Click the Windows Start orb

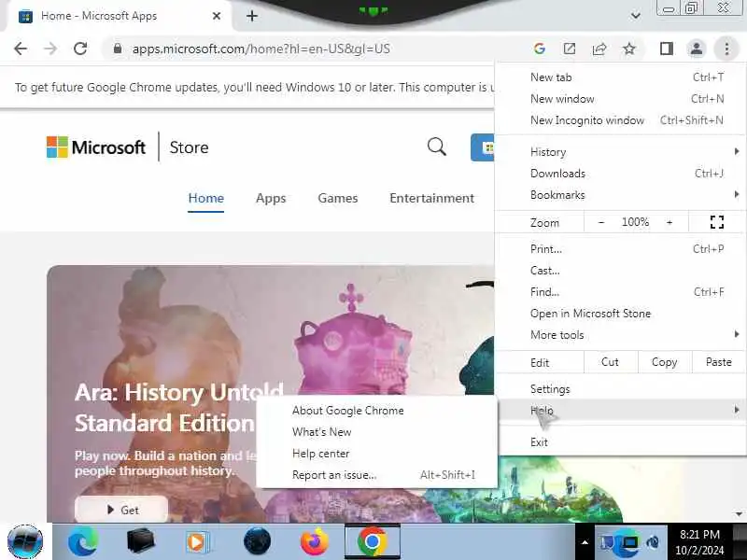[25, 541]
